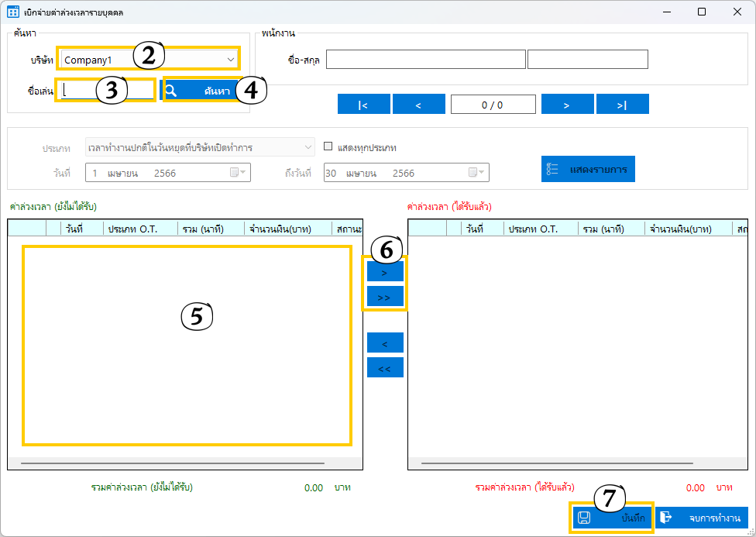Go to the previous employee record
This screenshot has height=537, width=756.
418,105
